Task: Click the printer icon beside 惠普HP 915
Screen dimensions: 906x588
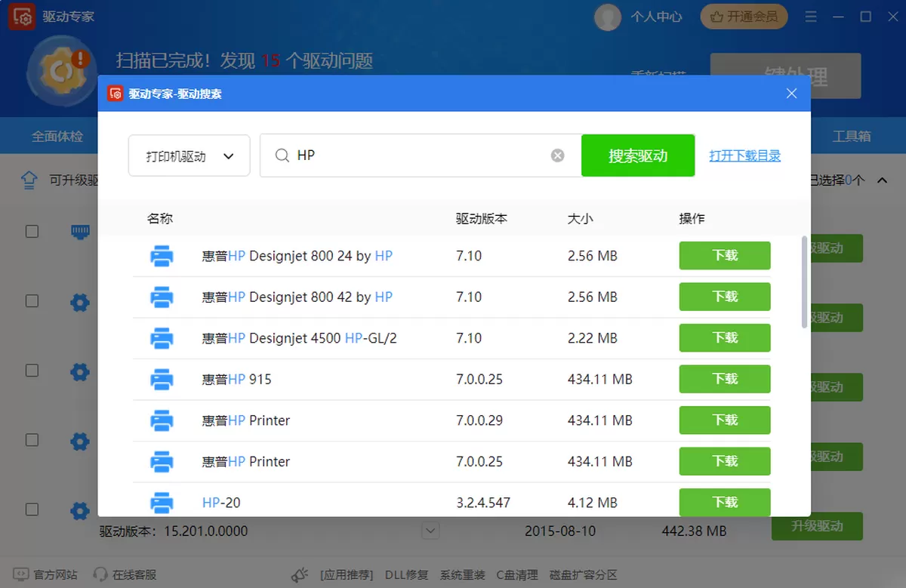Action: (162, 379)
